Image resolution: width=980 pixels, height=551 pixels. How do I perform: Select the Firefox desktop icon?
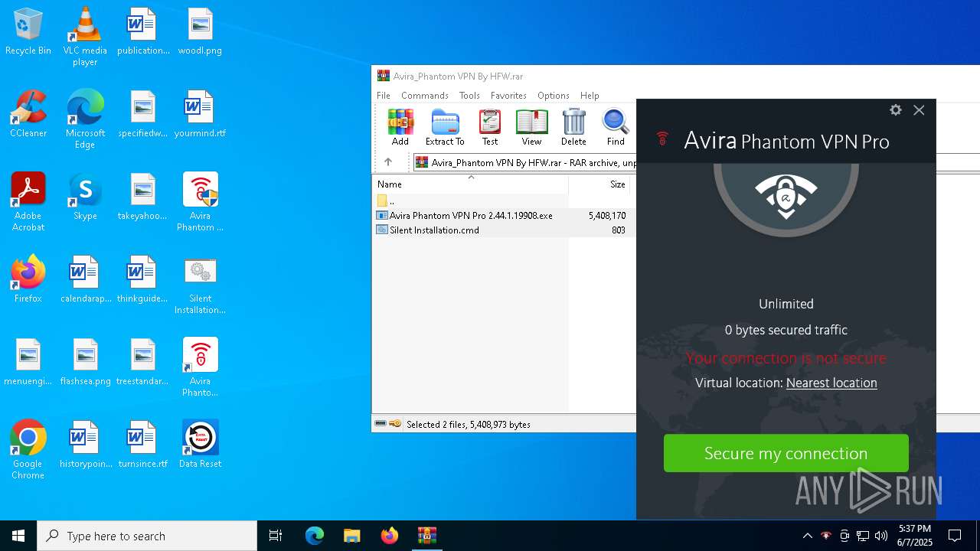[x=28, y=279]
